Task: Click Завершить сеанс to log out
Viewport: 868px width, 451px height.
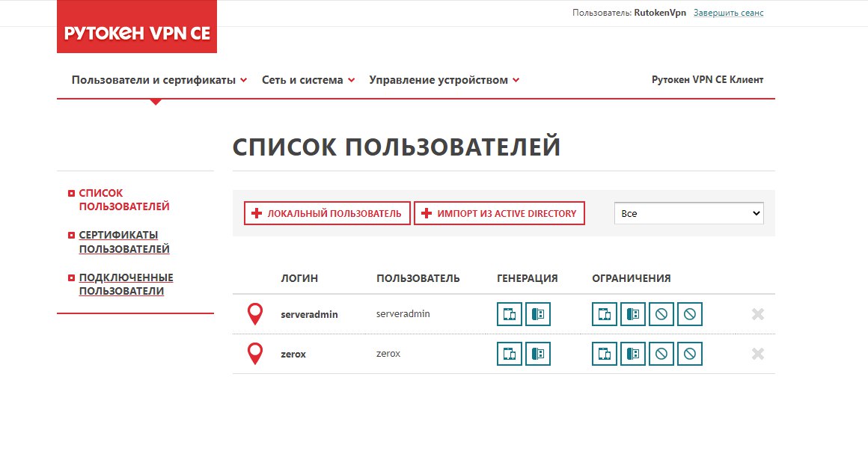Action: tap(729, 13)
